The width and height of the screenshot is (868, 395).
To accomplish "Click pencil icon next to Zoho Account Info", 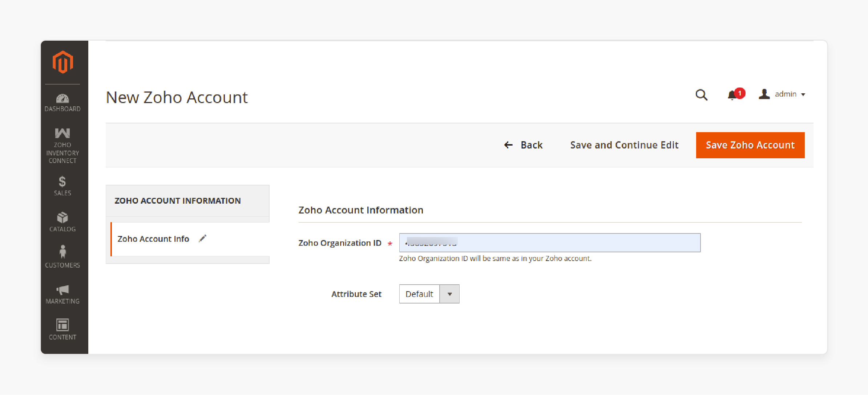I will [x=203, y=239].
